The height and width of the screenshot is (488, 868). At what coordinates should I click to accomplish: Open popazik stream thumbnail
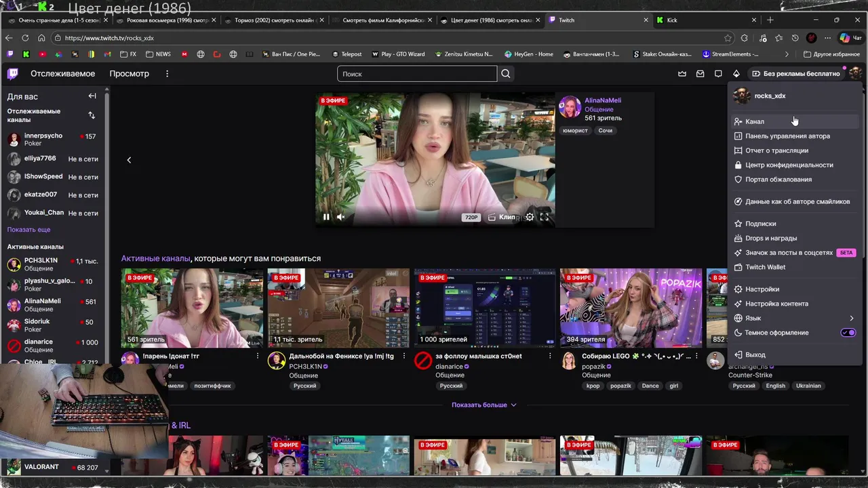[631, 308]
